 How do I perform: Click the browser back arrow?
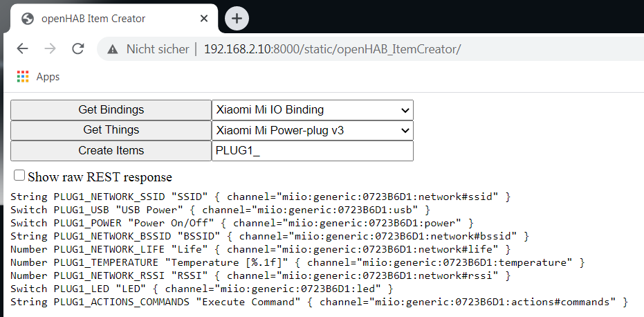coord(22,49)
